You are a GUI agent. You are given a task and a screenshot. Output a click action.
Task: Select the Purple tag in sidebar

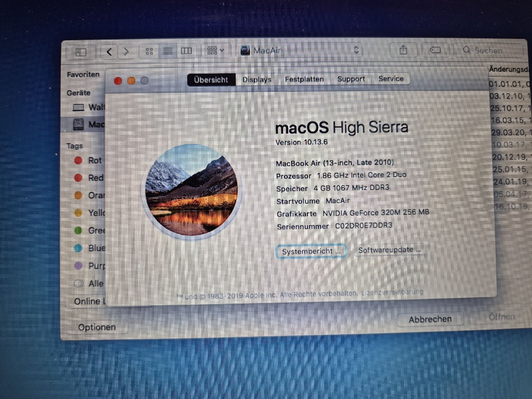pos(89,266)
